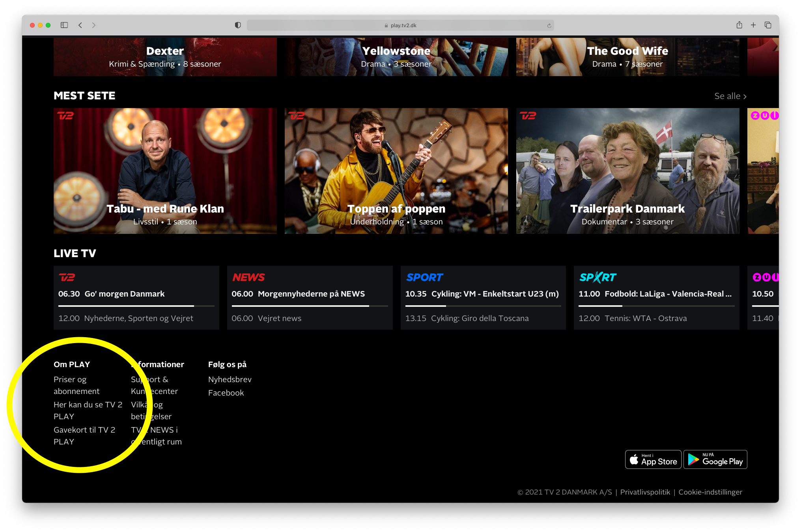
Task: Reload the page with the refresh icon
Action: (x=549, y=26)
